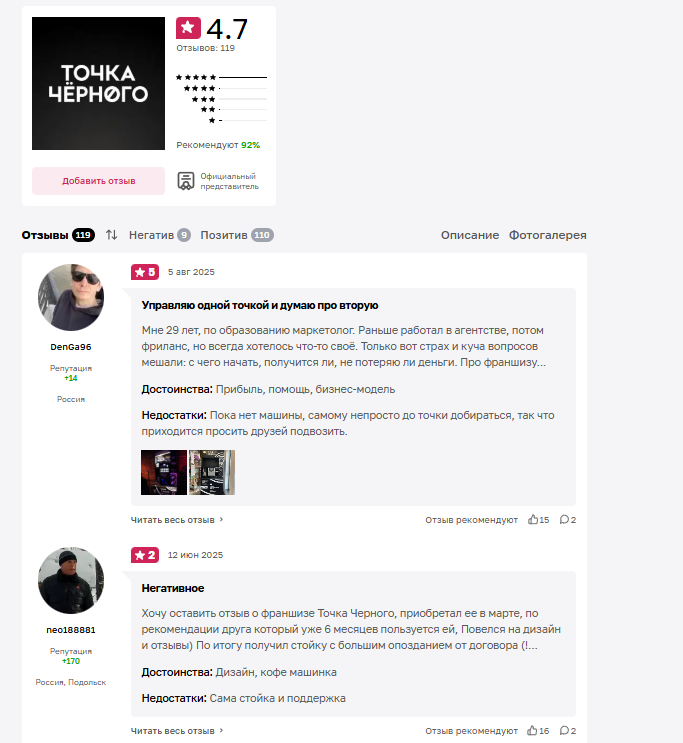The height and width of the screenshot is (743, 683).
Task: Click the 4.7 rating star badge
Action: 188,28
